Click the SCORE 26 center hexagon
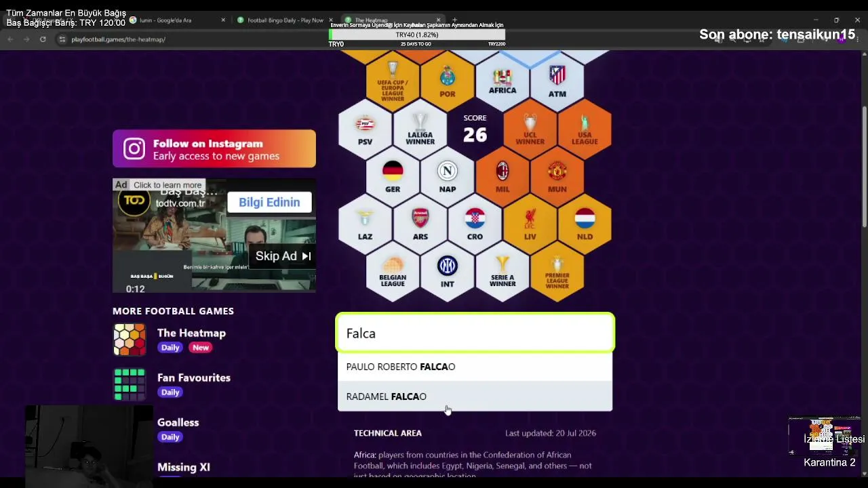 coord(475,129)
